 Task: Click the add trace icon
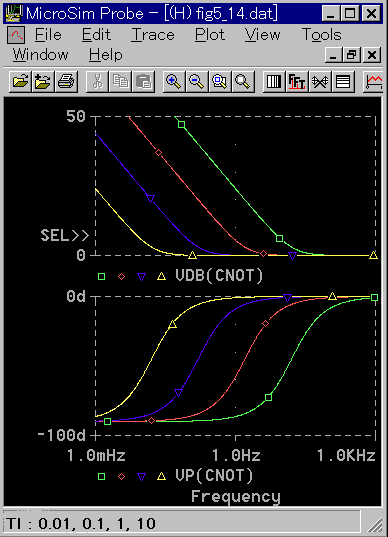pyautogui.click(x=373, y=82)
